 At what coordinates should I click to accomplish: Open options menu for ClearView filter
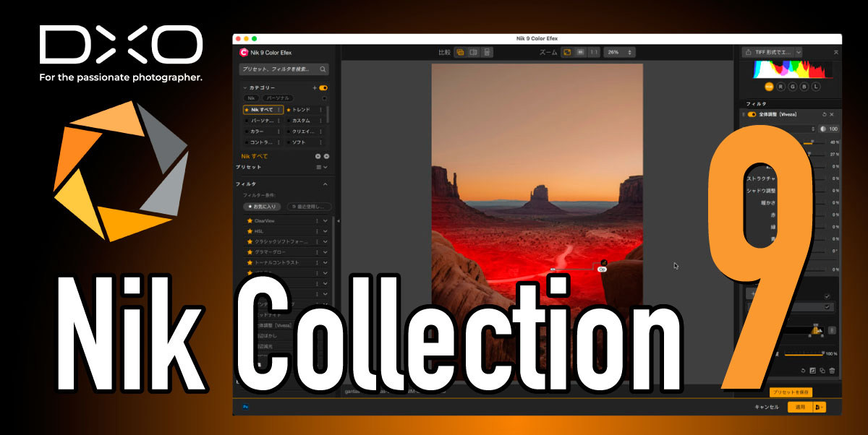(x=317, y=220)
